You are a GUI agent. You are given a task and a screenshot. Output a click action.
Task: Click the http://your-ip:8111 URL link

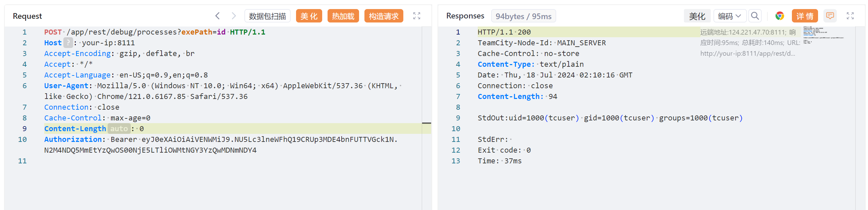(747, 54)
